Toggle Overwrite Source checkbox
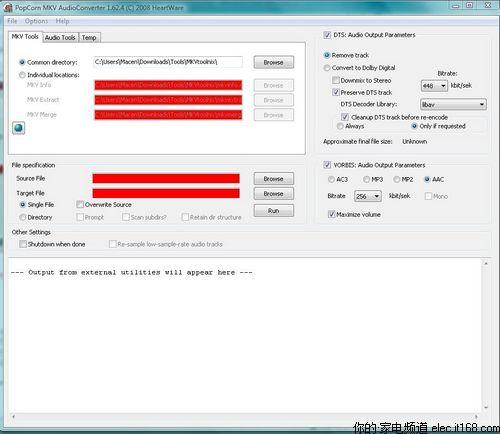This screenshot has width=500, height=434. [x=80, y=205]
